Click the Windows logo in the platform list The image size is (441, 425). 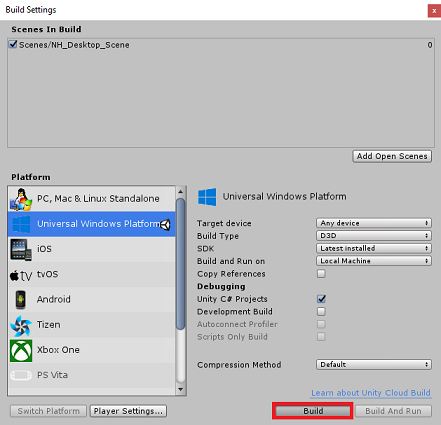(x=21, y=224)
